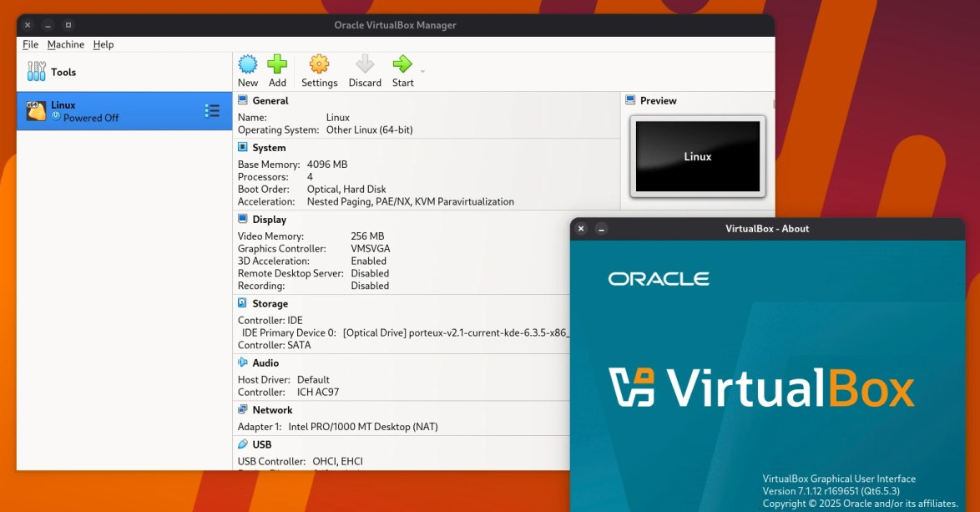The image size is (980, 512).
Task: Close the VirtualBox About dialog
Action: (x=581, y=229)
